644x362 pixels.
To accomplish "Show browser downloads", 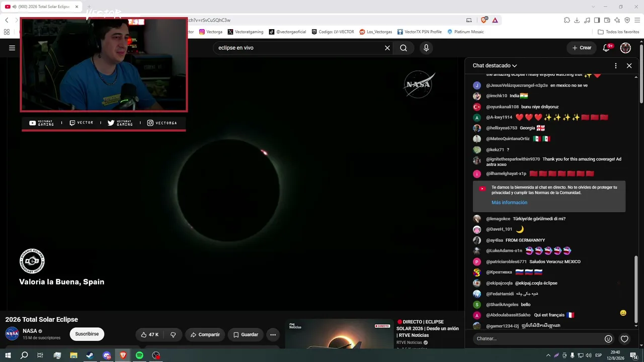I will [x=577, y=20].
